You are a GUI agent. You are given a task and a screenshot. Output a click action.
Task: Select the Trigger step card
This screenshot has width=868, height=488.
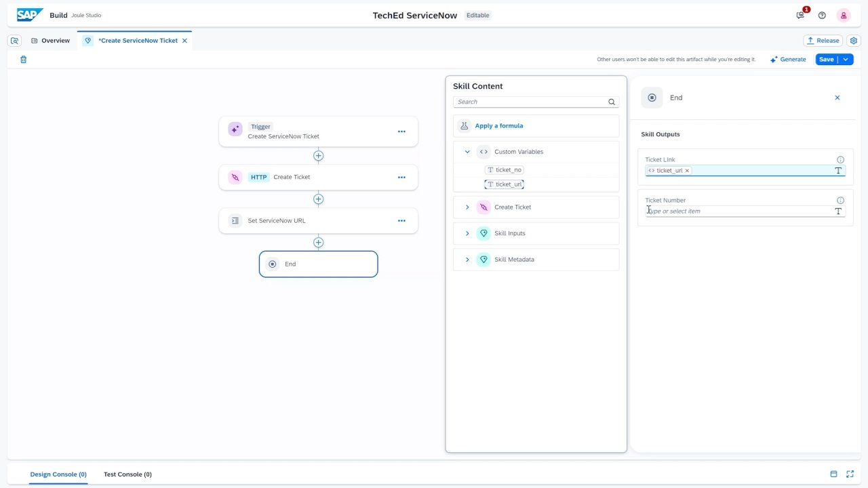click(x=318, y=131)
